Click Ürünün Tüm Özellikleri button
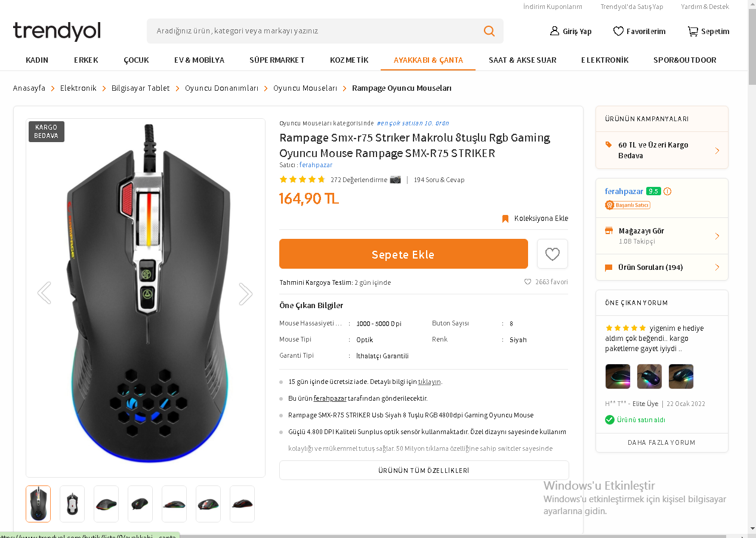This screenshot has width=756, height=538. [424, 470]
